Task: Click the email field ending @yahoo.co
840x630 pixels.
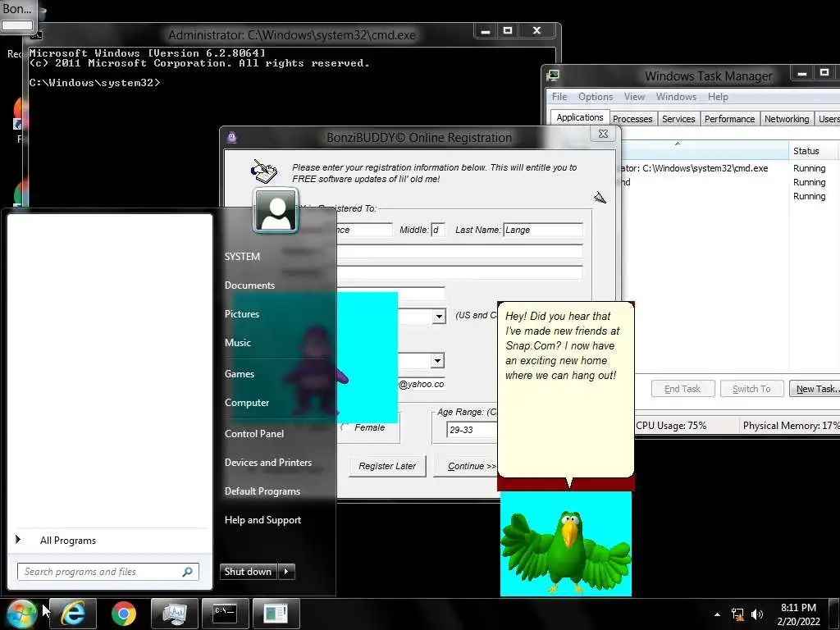Action: coord(421,384)
